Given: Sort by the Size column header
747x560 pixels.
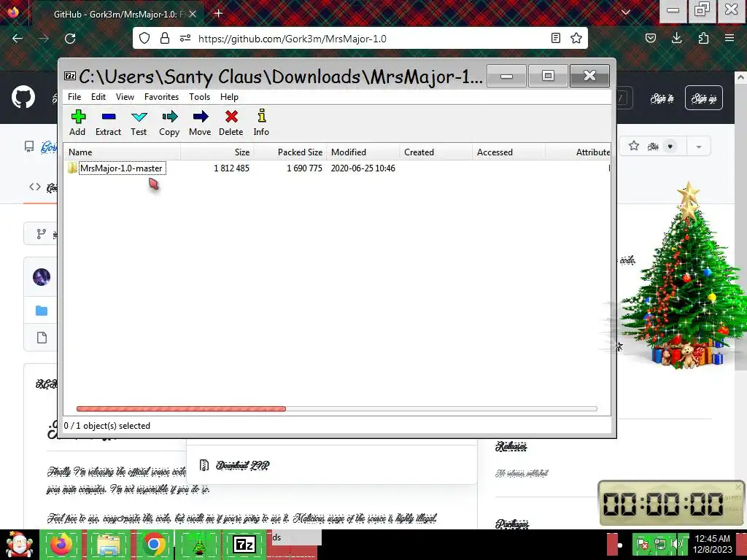Looking at the screenshot, I should coord(217,152).
